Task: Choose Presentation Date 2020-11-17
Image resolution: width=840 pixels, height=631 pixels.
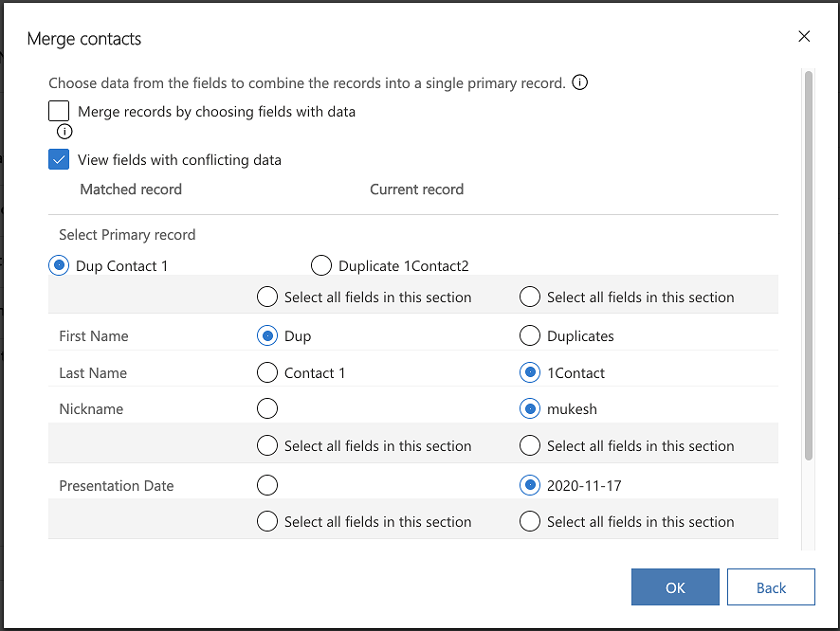Action: 530,485
